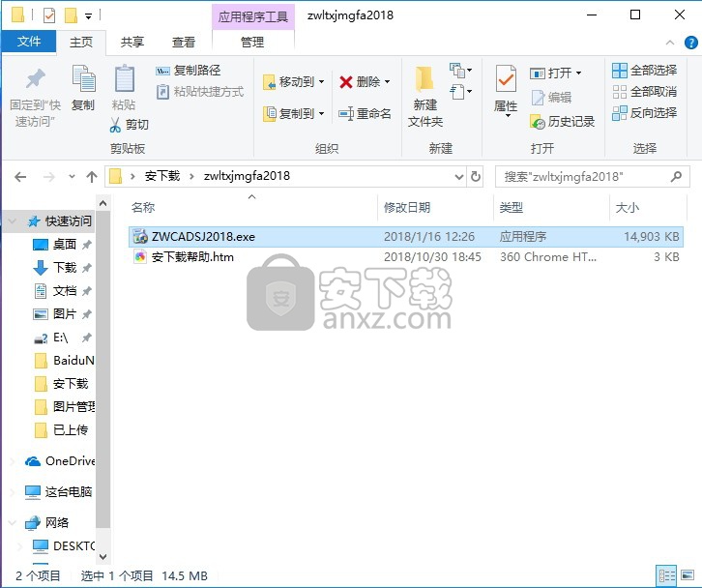Click Invert selection (反向选择)

coord(644,113)
